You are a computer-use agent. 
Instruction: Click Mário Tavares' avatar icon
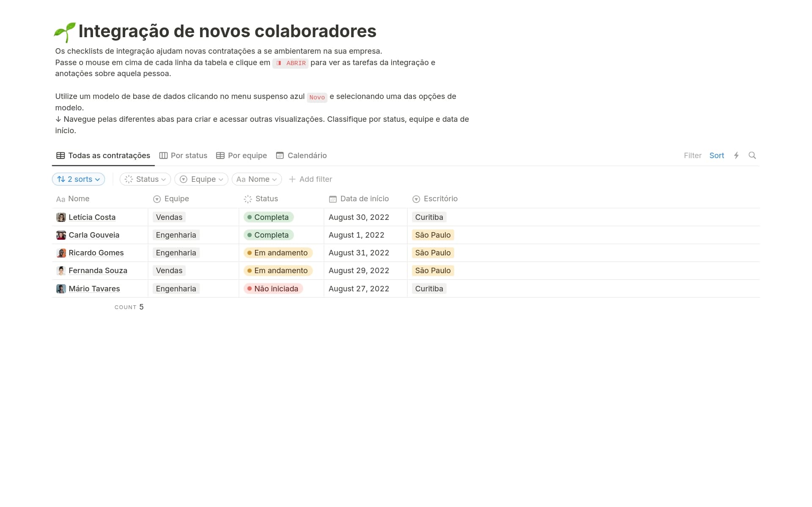(x=61, y=289)
